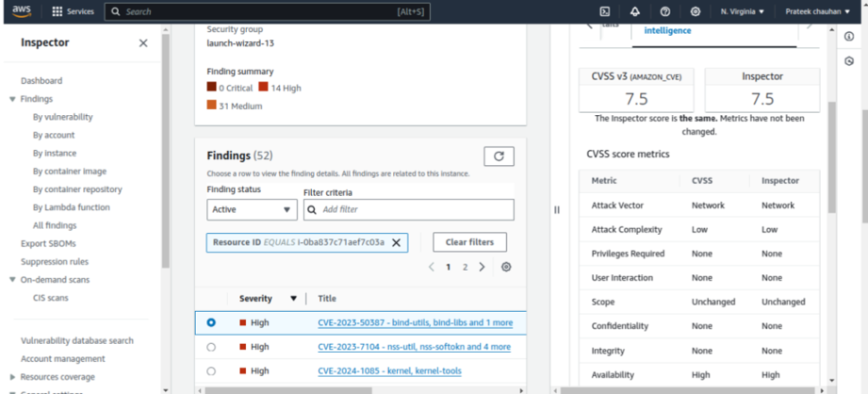Open By instance in sidebar
Screen dimensions: 868x394
click(x=55, y=154)
